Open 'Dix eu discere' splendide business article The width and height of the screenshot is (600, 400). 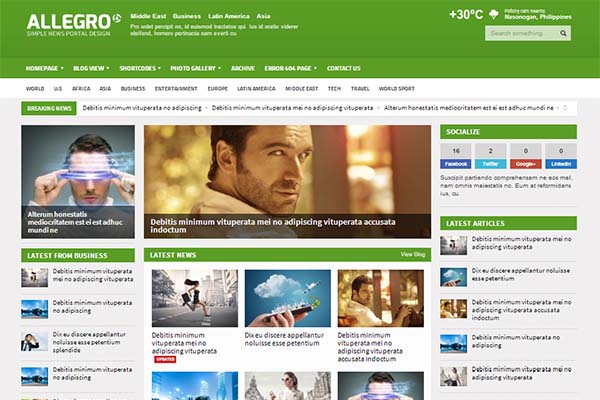pyautogui.click(x=89, y=342)
